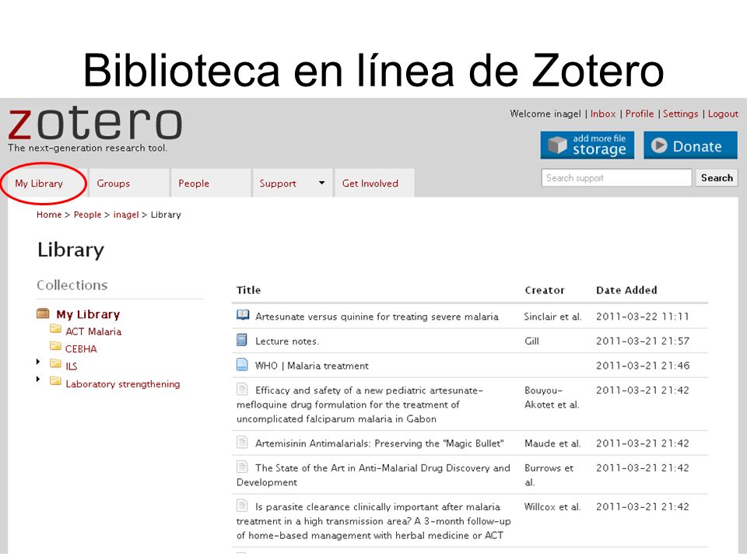This screenshot has height=560, width=747.
Task: Select My Library in Collections
Action: coord(88,314)
